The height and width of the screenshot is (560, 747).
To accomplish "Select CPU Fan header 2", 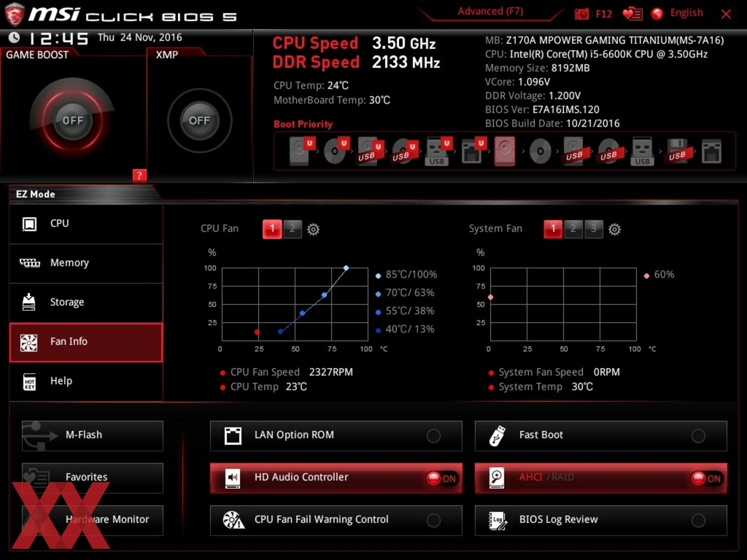I will [x=292, y=229].
